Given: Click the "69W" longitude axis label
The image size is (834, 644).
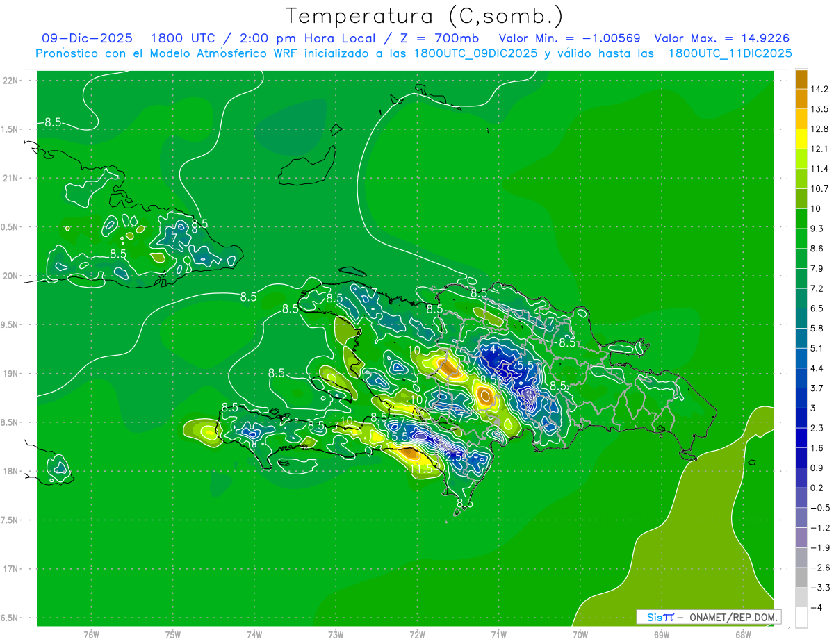Looking at the screenshot, I should click(x=661, y=635).
